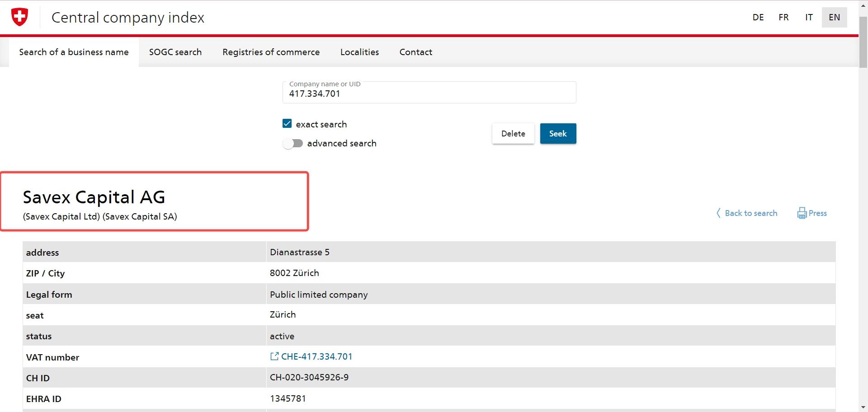Click the ZIP / City row label
The height and width of the screenshot is (412, 868).
tap(45, 273)
